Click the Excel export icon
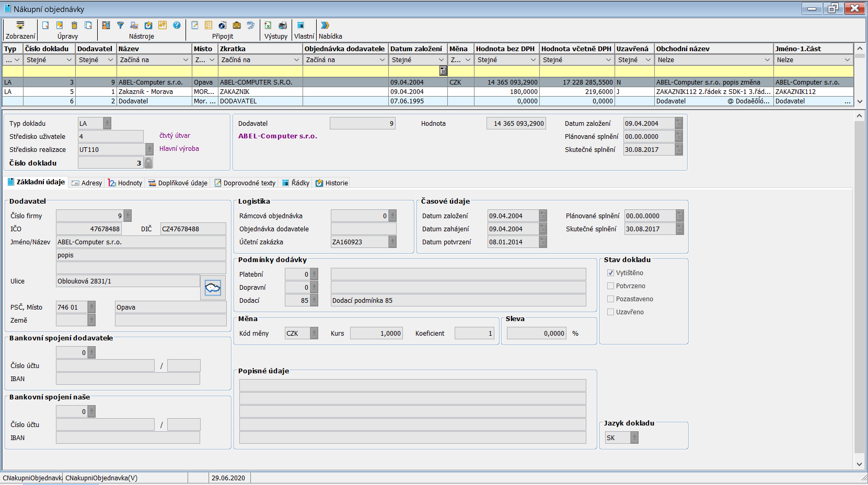This screenshot has height=485, width=868. pyautogui.click(x=268, y=25)
